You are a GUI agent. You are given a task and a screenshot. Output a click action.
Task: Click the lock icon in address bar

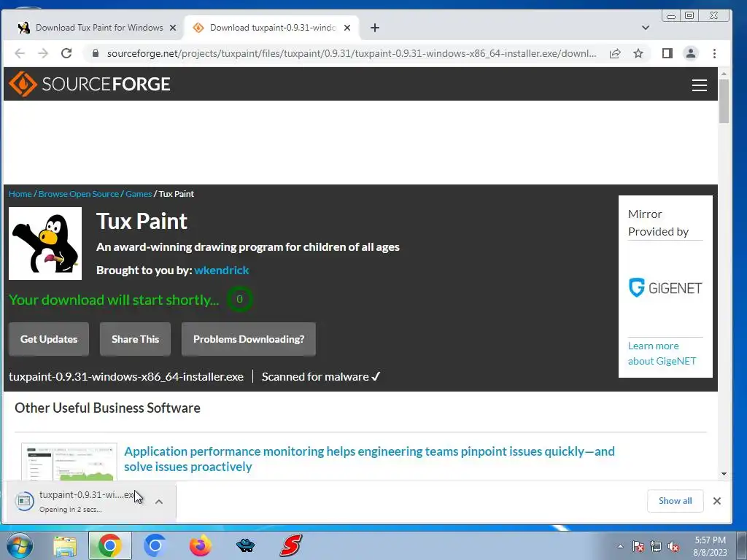(96, 53)
